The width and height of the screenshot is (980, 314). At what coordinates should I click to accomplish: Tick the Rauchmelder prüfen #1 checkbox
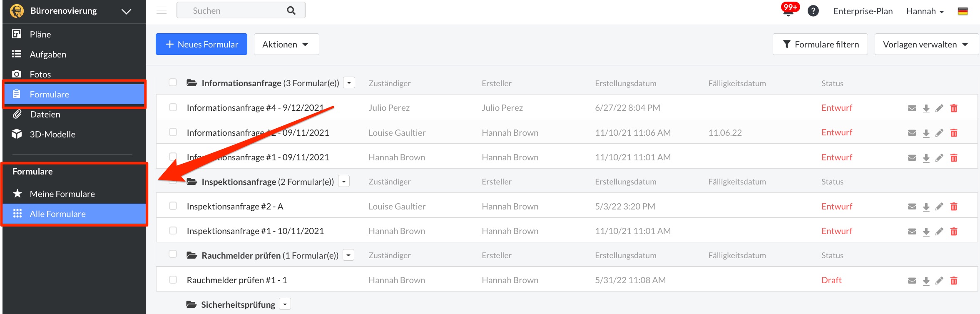click(x=173, y=280)
